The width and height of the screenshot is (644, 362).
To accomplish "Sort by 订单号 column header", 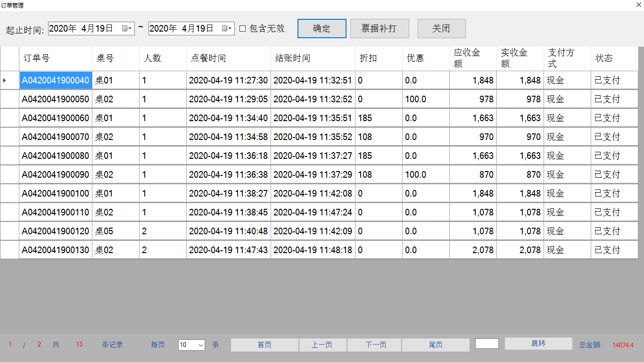I will (x=56, y=58).
